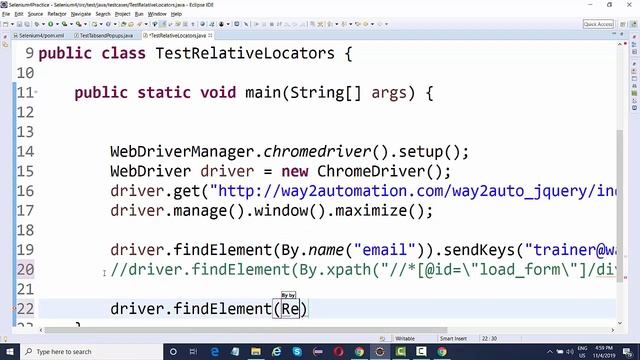Click the New Java Class icon
The image size is (640, 360).
point(108,24)
